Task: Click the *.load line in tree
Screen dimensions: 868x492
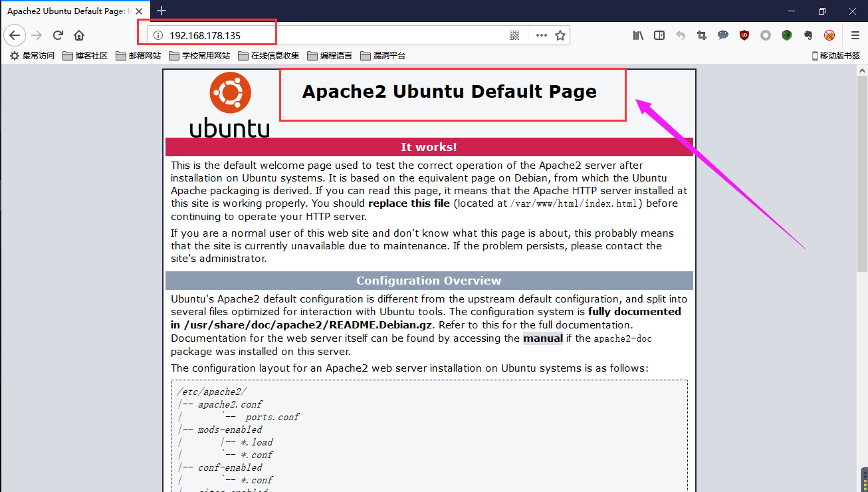Action: 256,442
